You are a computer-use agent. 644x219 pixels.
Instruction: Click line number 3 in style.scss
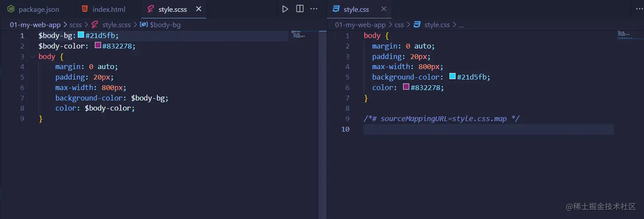click(x=22, y=56)
